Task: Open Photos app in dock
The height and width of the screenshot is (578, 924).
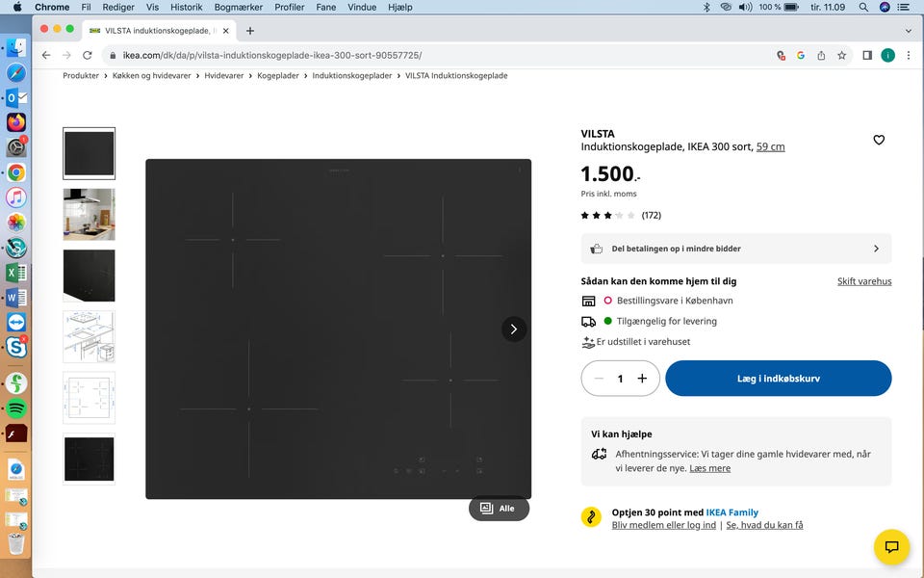Action: (16, 223)
